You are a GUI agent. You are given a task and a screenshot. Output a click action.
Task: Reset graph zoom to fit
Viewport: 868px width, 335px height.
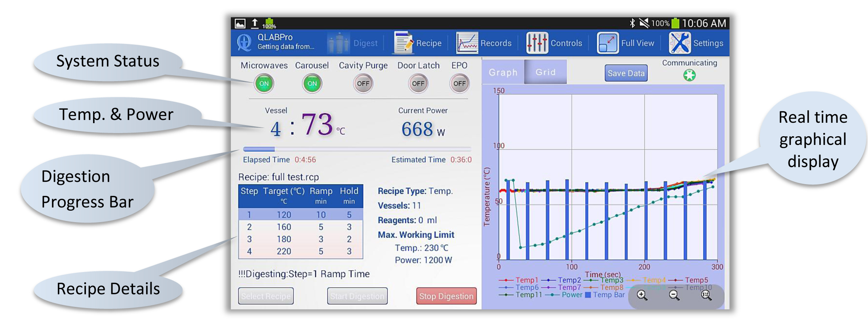(706, 295)
